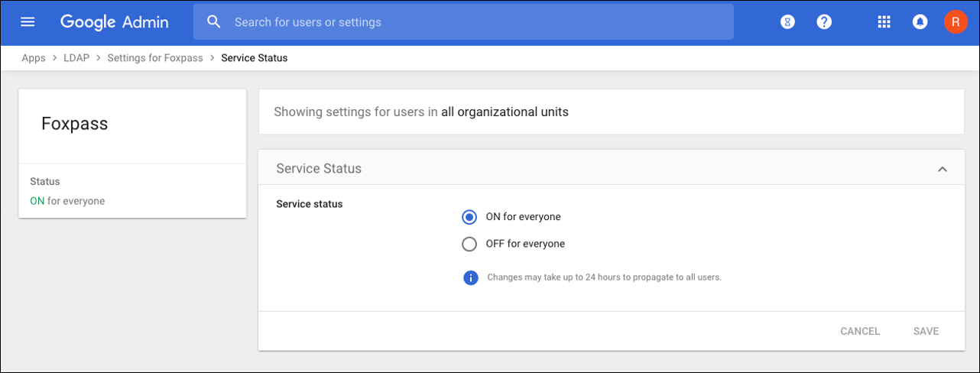Select OFF for everyone radio button
The height and width of the screenshot is (373, 980).
click(x=469, y=245)
